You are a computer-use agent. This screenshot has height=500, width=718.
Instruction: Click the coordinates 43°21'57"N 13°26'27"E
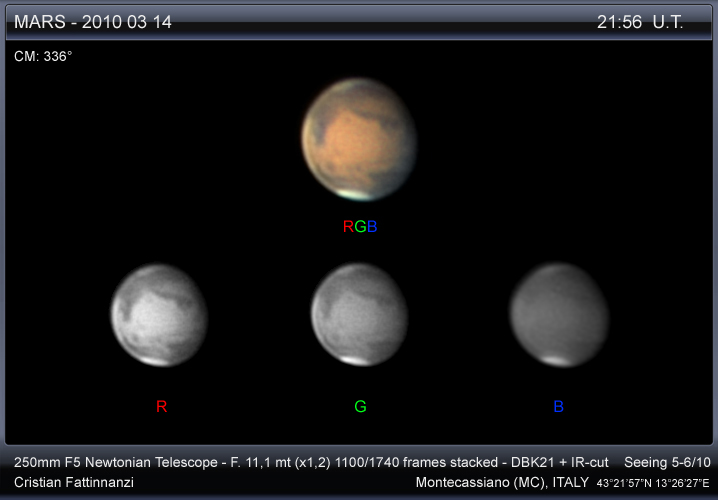coord(653,483)
